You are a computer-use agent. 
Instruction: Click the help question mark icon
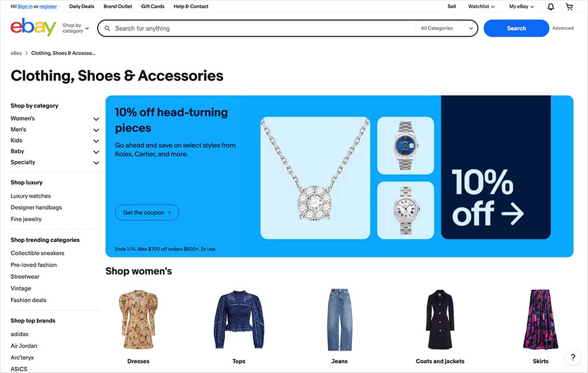[x=572, y=357]
